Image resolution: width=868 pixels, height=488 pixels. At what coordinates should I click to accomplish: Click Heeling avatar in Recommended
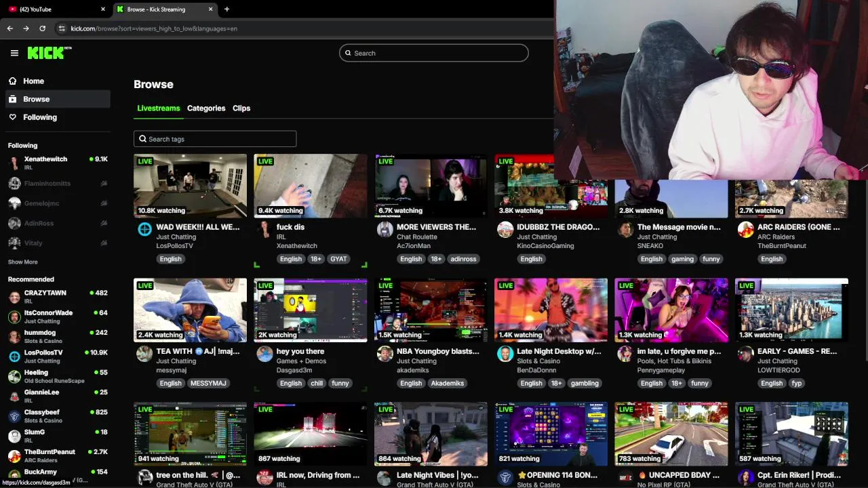14,376
